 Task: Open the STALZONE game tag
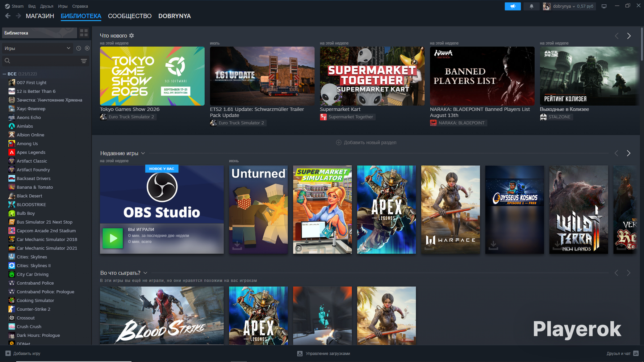point(556,117)
